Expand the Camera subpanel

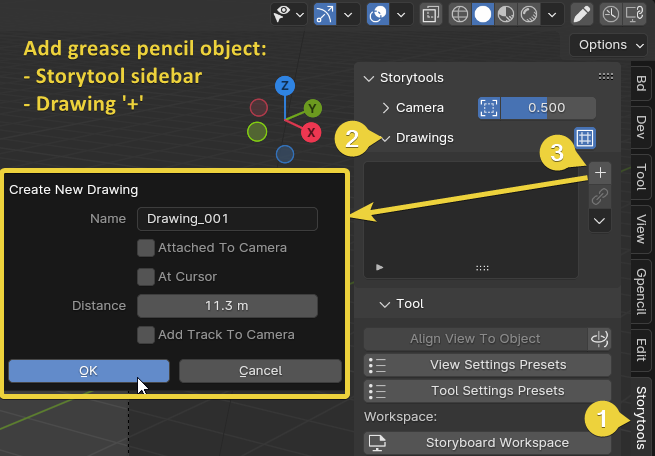[386, 108]
